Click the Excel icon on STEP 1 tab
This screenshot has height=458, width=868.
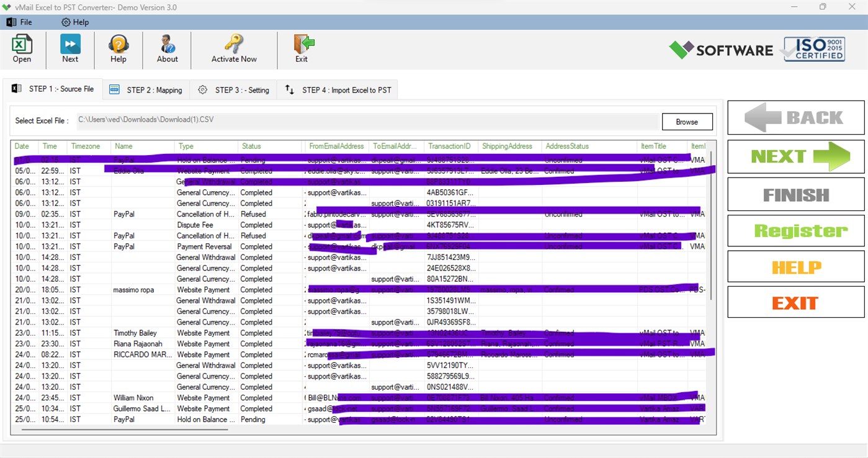[x=16, y=89]
